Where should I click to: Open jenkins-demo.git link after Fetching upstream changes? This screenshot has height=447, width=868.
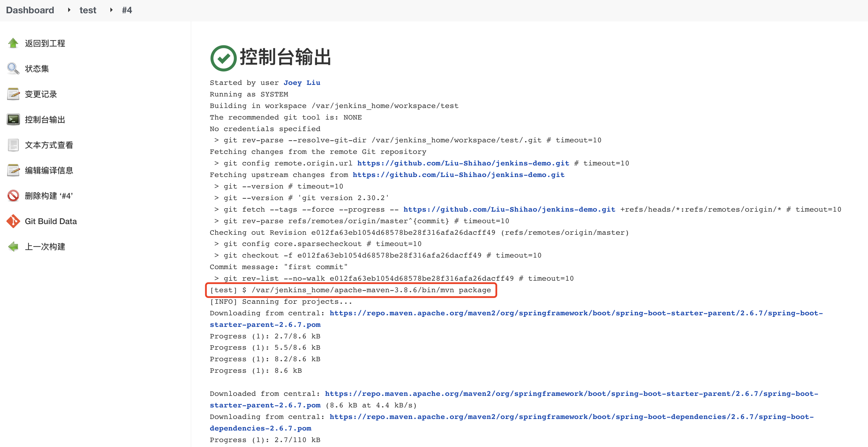458,174
